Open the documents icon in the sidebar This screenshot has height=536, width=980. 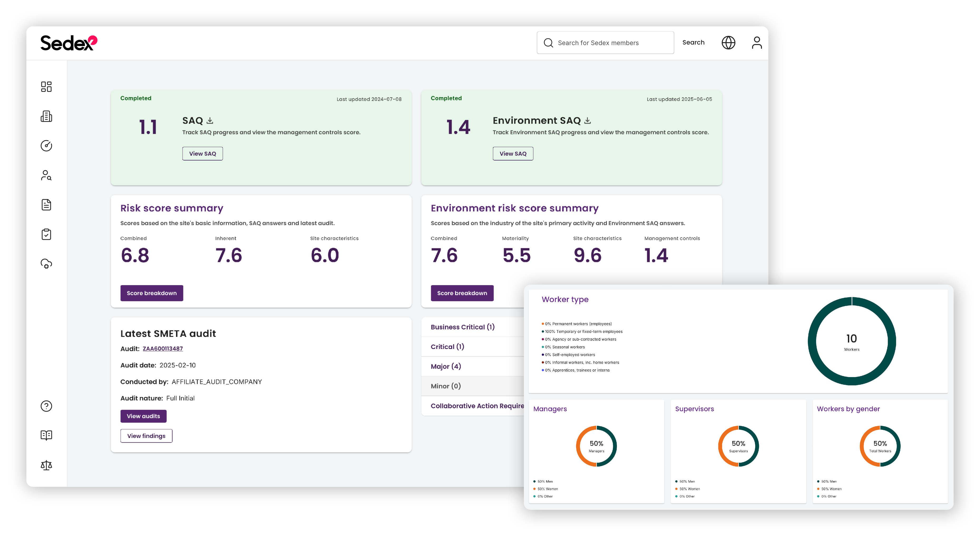[x=46, y=205]
